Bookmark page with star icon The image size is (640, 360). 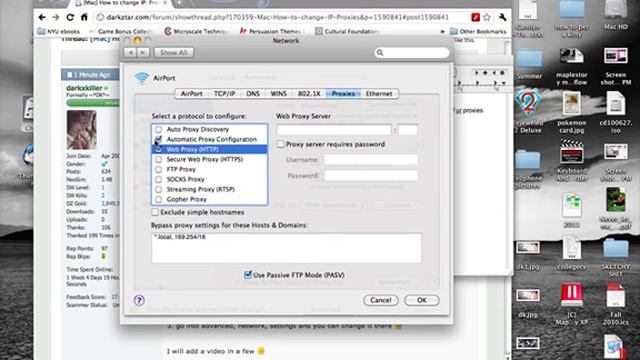pyautogui.click(x=487, y=17)
